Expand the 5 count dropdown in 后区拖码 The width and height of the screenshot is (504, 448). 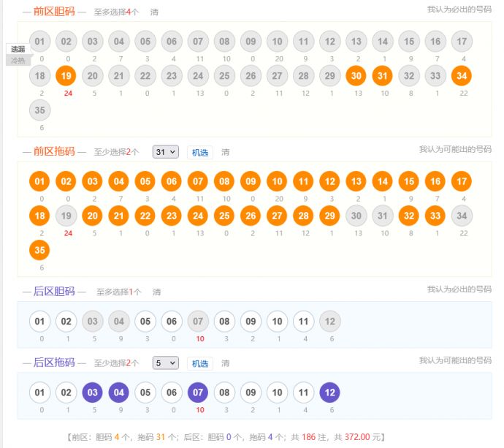click(165, 363)
